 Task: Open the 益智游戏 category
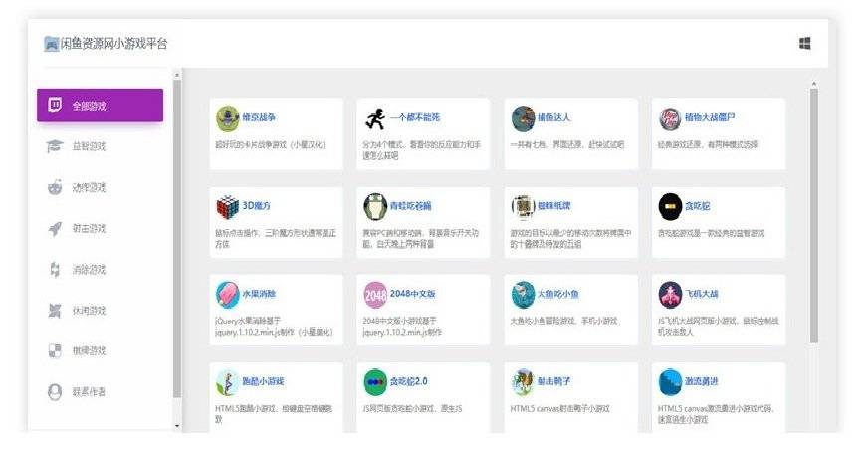[89, 146]
